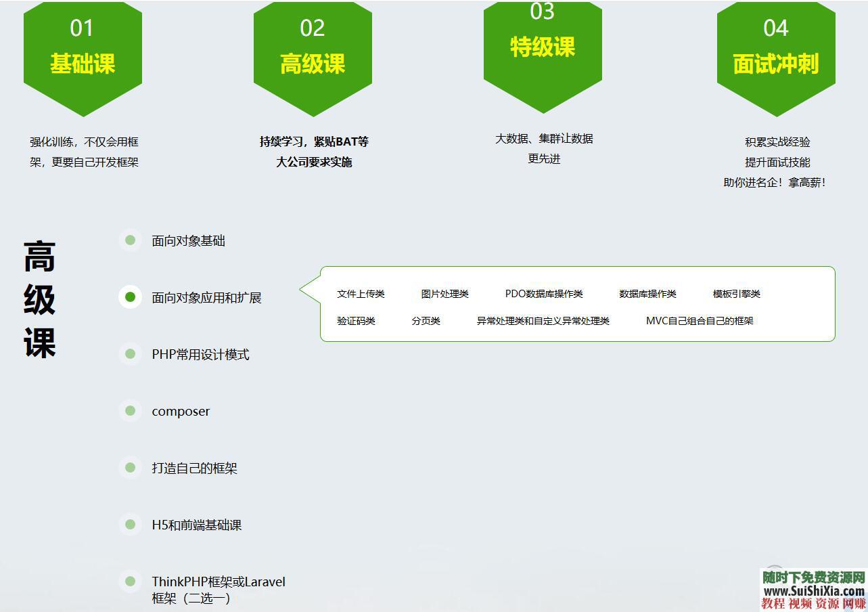The height and width of the screenshot is (612, 868).
Task: Toggle the dot beside ThinkPHP框架或Laravel框架
Action: tap(130, 581)
